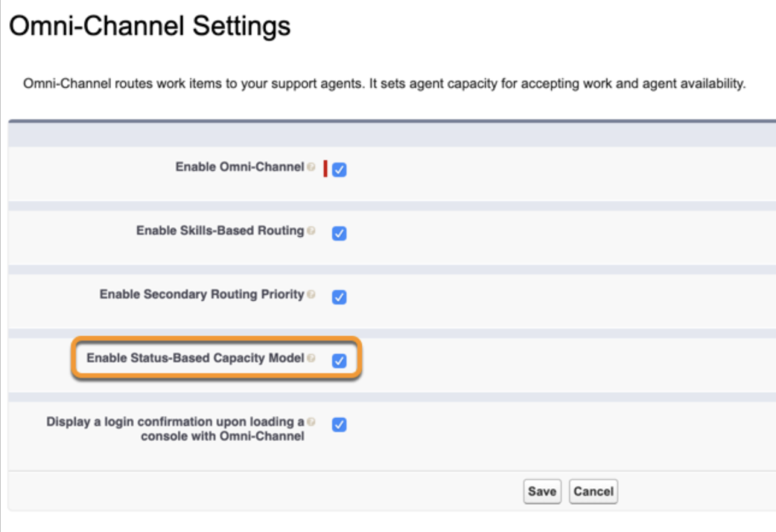The height and width of the screenshot is (532, 776).
Task: Disable login confirmation when loading Omni-Channel console
Action: point(339,425)
